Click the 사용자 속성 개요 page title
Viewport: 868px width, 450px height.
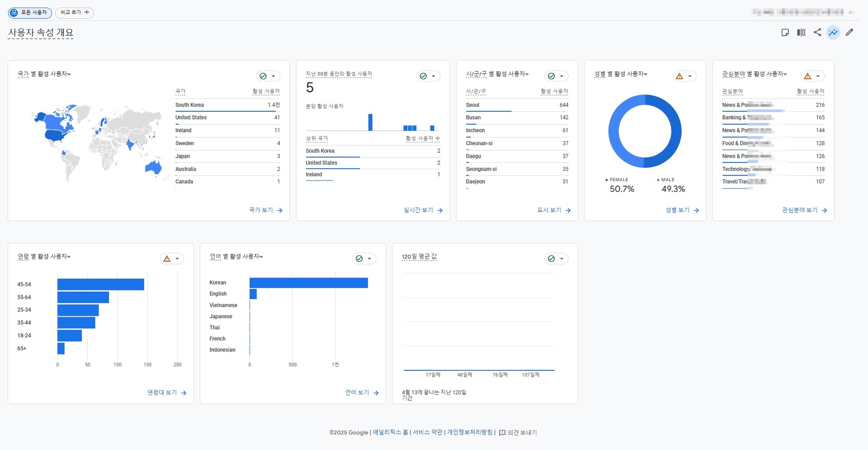pos(41,33)
